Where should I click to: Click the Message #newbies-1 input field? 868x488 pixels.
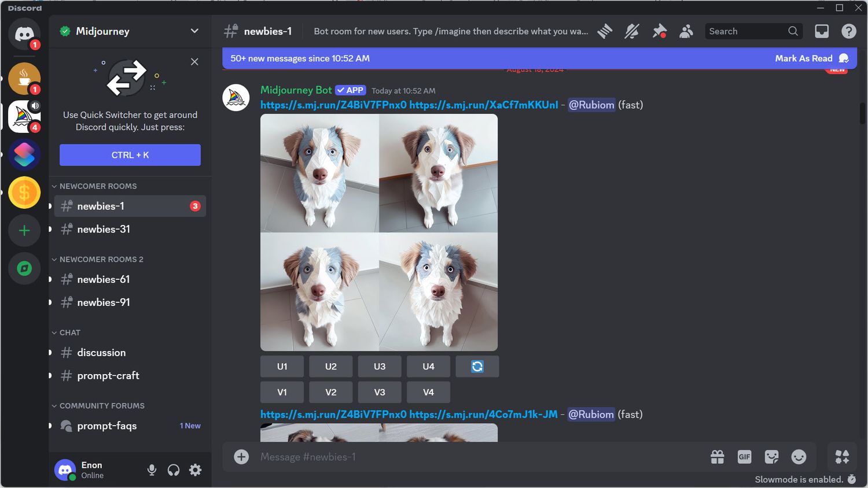click(463, 457)
